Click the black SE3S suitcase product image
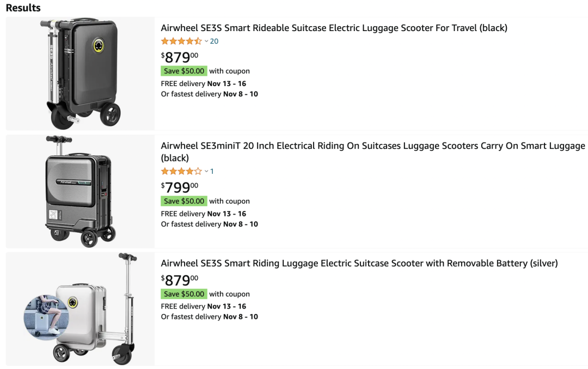Viewport: 588px width, 369px height. pyautogui.click(x=81, y=73)
